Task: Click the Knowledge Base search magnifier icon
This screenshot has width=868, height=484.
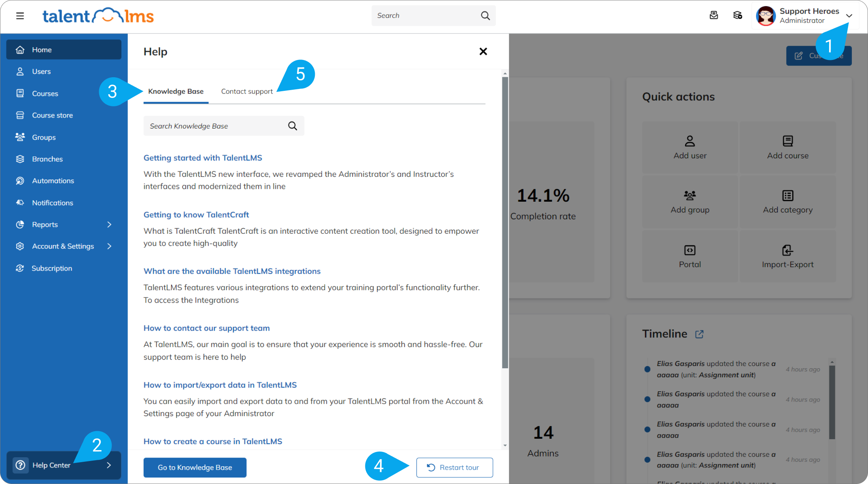Action: click(293, 126)
